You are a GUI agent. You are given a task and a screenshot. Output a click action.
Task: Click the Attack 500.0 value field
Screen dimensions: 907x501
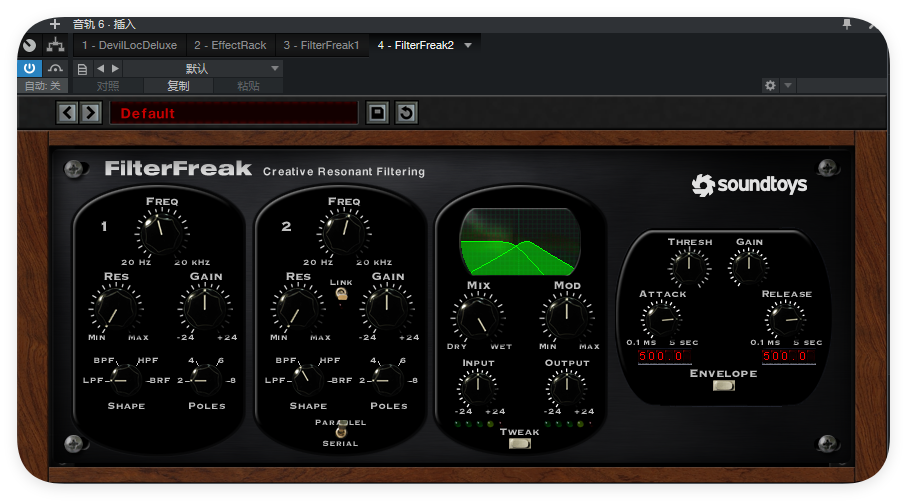664,356
